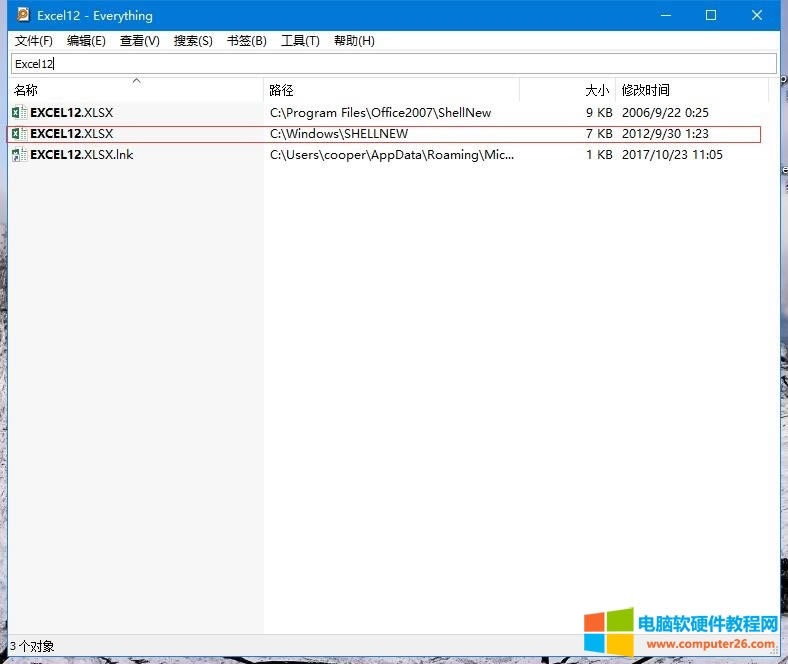Image resolution: width=788 pixels, height=664 pixels.
Task: Sort results by the 大小 column header
Action: click(x=596, y=91)
